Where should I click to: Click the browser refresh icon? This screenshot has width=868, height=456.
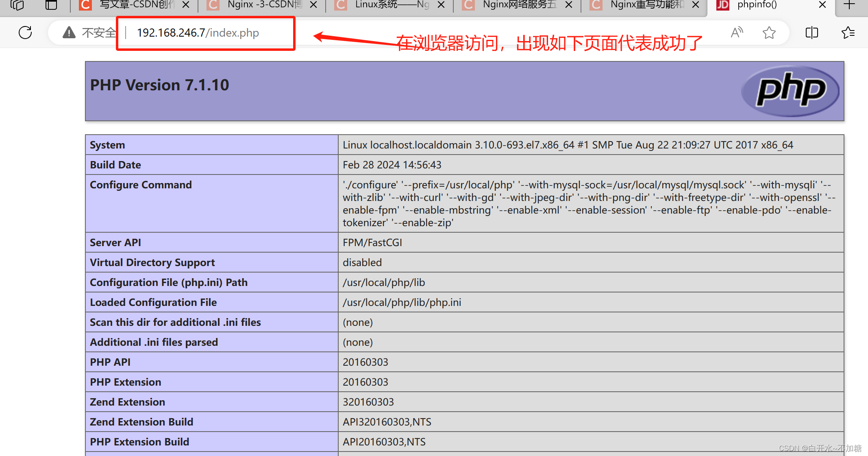(x=25, y=33)
